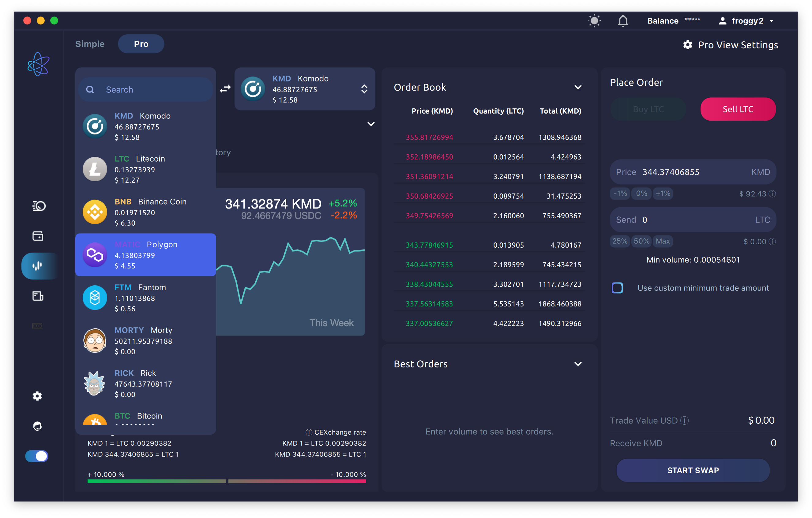Image resolution: width=812 pixels, height=518 pixels.
Task: Flip the bottom-left sidebar toggle switch
Action: click(36, 456)
